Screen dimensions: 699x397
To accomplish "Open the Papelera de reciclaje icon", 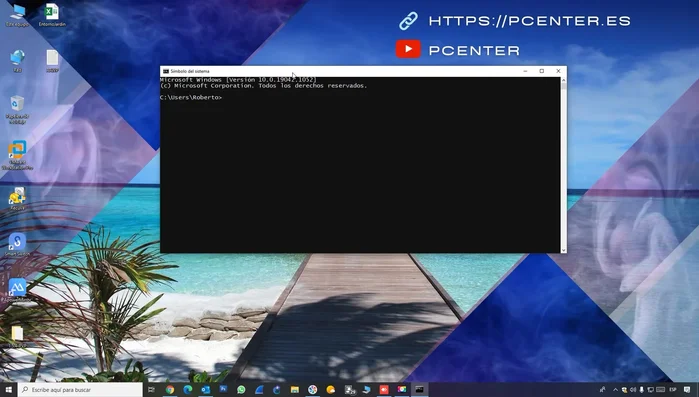I will pos(17,110).
